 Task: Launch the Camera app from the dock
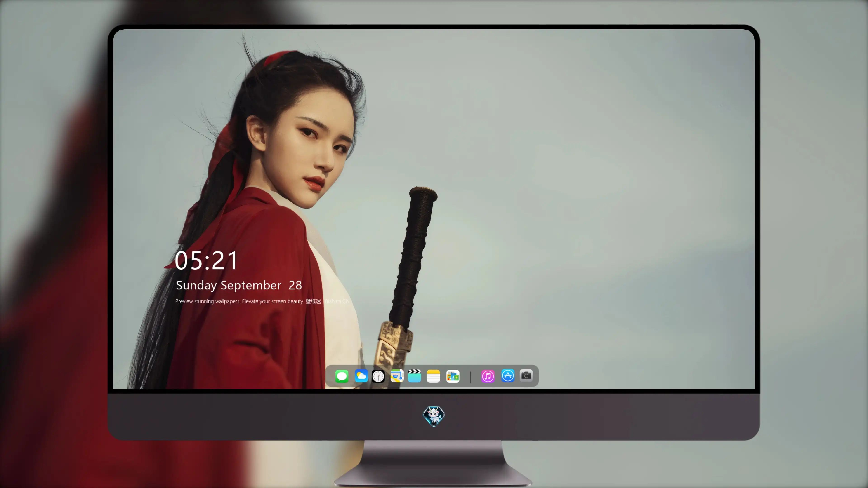(x=526, y=375)
